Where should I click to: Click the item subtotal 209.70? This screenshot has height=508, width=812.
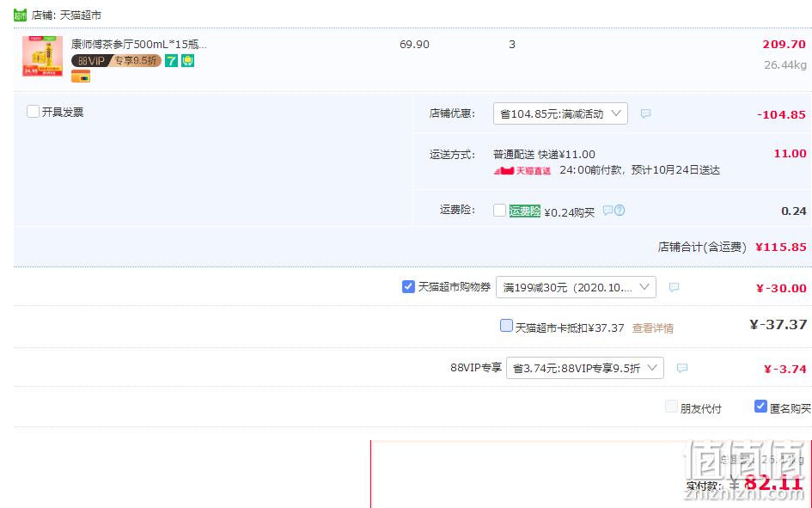[784, 45]
